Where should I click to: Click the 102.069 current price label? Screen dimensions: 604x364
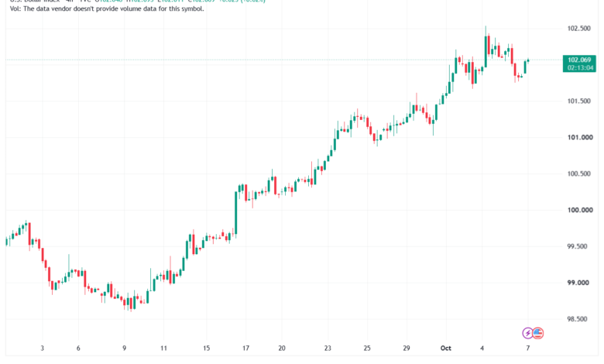coord(579,60)
